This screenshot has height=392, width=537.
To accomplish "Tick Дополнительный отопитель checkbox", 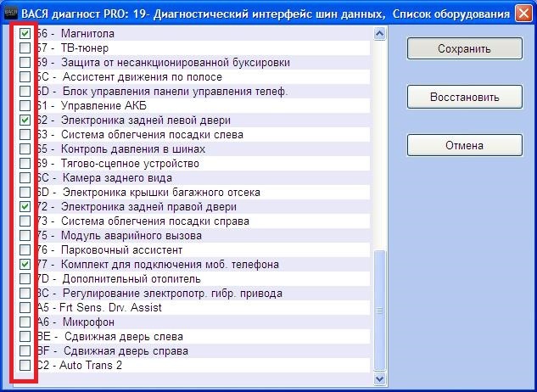I will [x=25, y=278].
